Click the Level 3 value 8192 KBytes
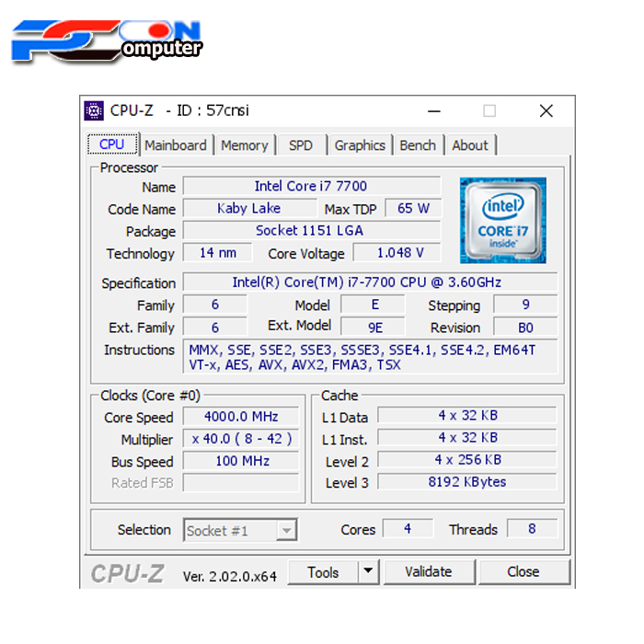The width and height of the screenshot is (644, 644). click(467, 481)
